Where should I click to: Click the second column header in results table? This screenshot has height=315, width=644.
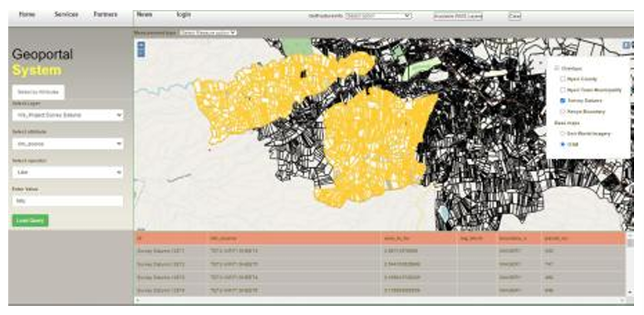tap(294, 239)
